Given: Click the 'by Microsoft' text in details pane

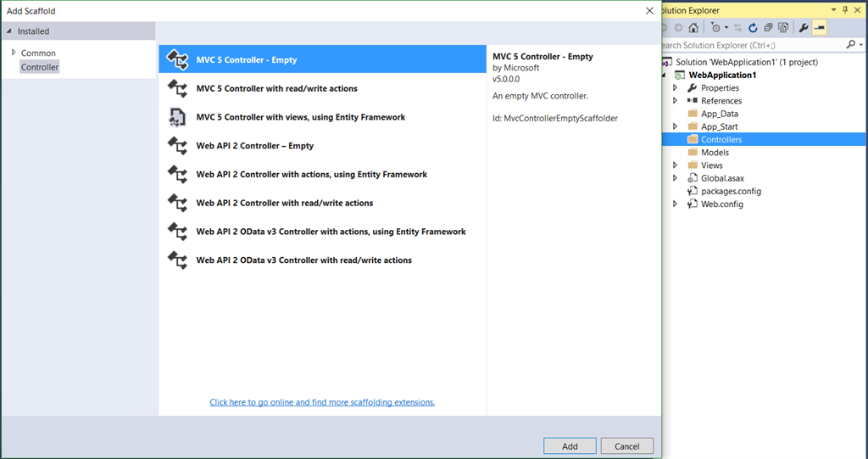Looking at the screenshot, I should [x=516, y=68].
